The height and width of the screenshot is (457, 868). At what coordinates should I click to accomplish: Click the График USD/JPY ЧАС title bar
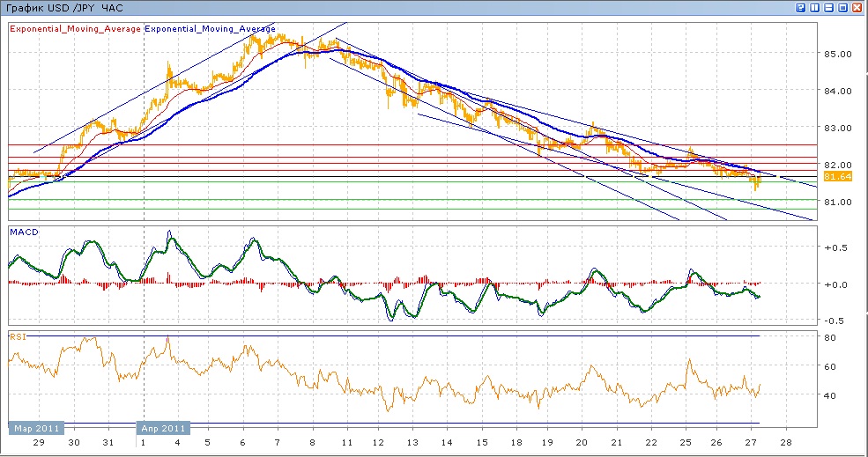point(67,8)
